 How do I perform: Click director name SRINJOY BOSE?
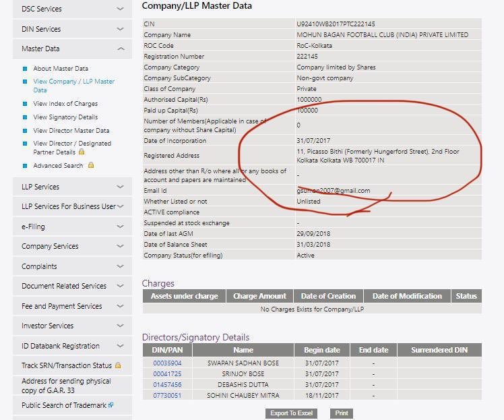243,373
